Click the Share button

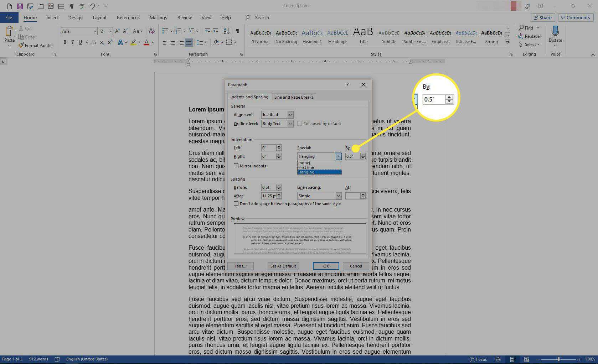[543, 17]
